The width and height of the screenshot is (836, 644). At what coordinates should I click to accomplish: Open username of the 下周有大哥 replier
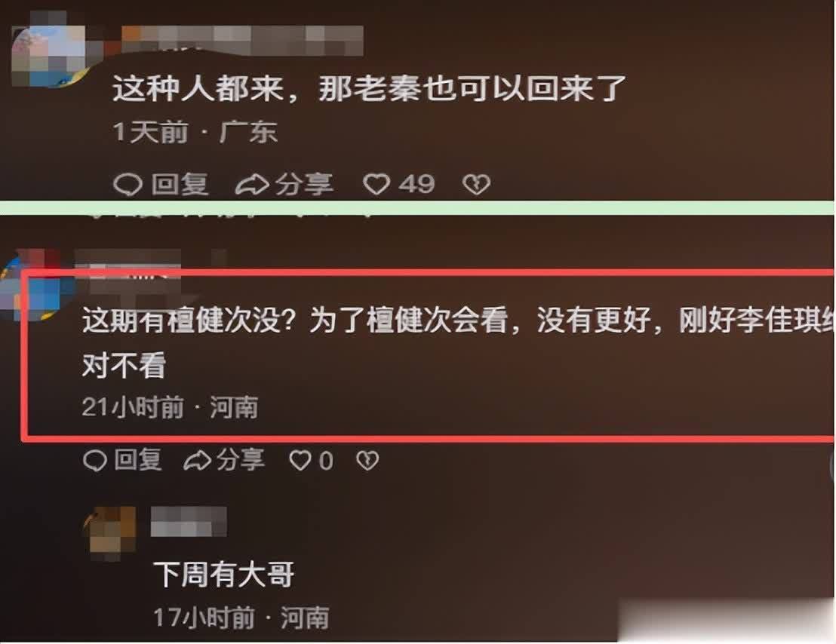point(189,522)
